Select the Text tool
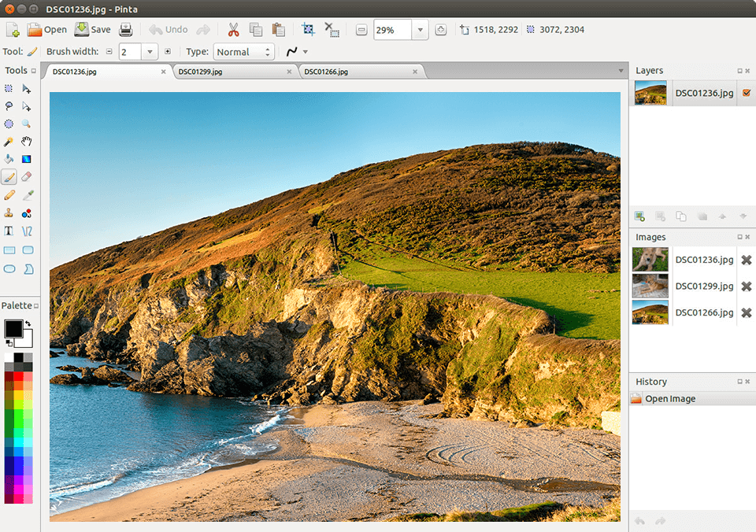Image resolution: width=756 pixels, height=532 pixels. pyautogui.click(x=9, y=231)
